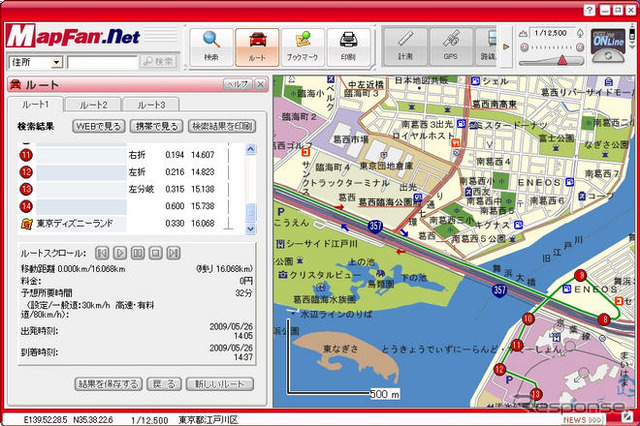The width and height of the screenshot is (640, 426).
Task: Click the 検索 search button beside input
Action: point(159,62)
